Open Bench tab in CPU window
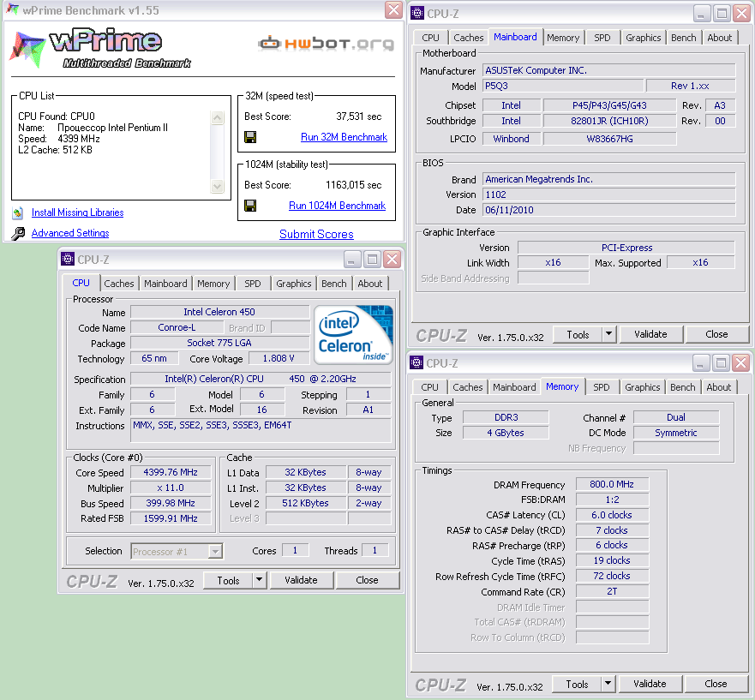755x700 pixels. click(333, 284)
